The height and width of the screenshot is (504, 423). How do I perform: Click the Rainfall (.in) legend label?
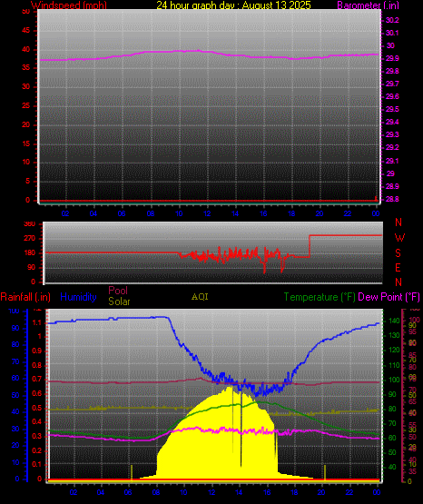25,297
